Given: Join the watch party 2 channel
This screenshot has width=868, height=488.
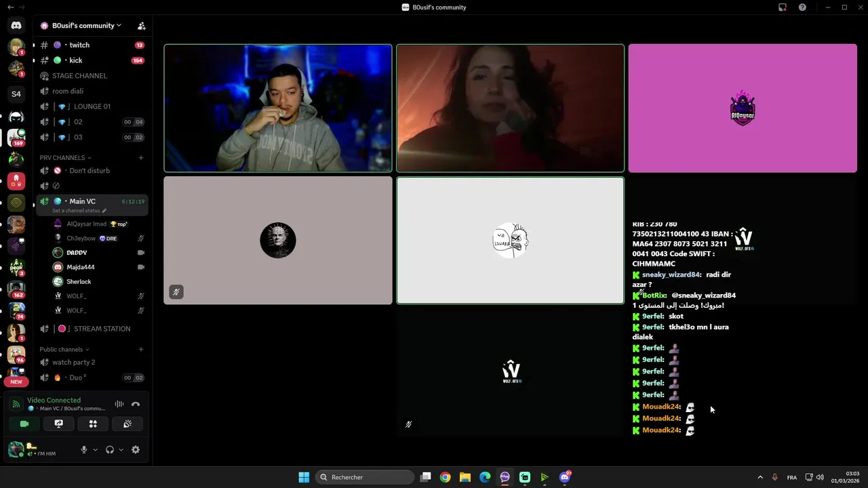Looking at the screenshot, I should (92, 363).
